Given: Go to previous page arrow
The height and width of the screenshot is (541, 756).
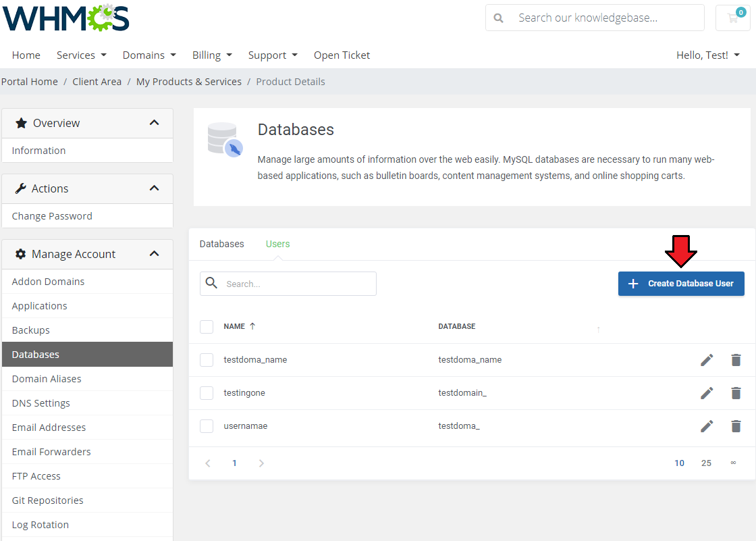Looking at the screenshot, I should pos(208,463).
